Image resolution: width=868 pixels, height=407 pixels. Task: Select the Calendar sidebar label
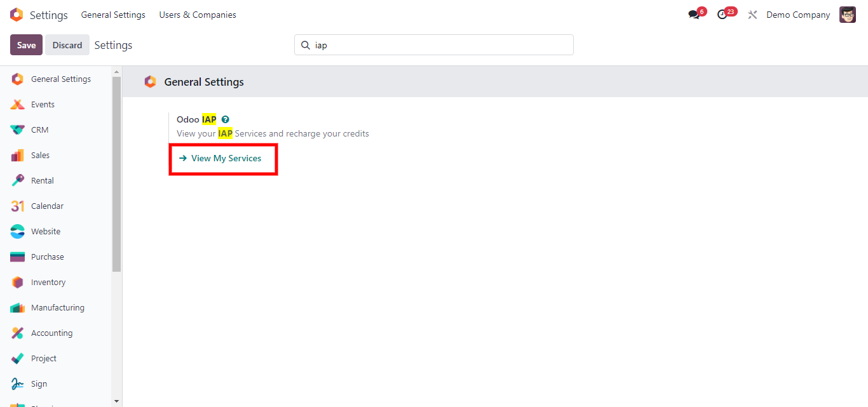click(x=47, y=206)
